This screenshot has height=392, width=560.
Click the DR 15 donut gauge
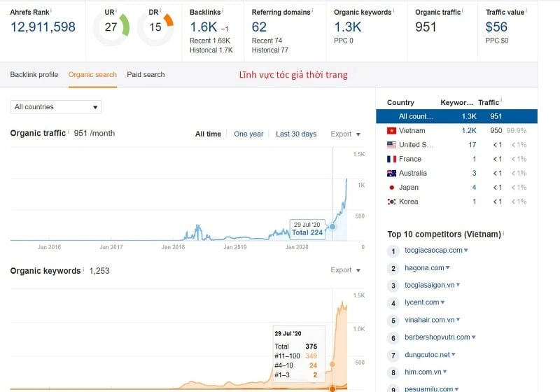click(155, 28)
